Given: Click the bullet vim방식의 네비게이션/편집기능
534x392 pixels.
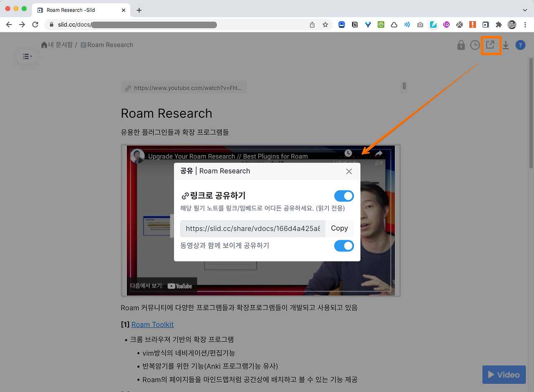Looking at the screenshot, I should [189, 353].
